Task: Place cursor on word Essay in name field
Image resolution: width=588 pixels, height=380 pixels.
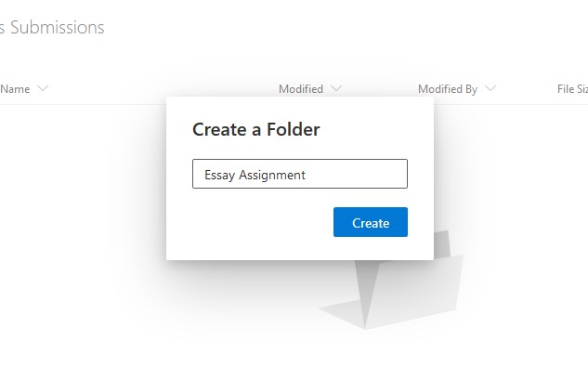Action: pos(220,175)
